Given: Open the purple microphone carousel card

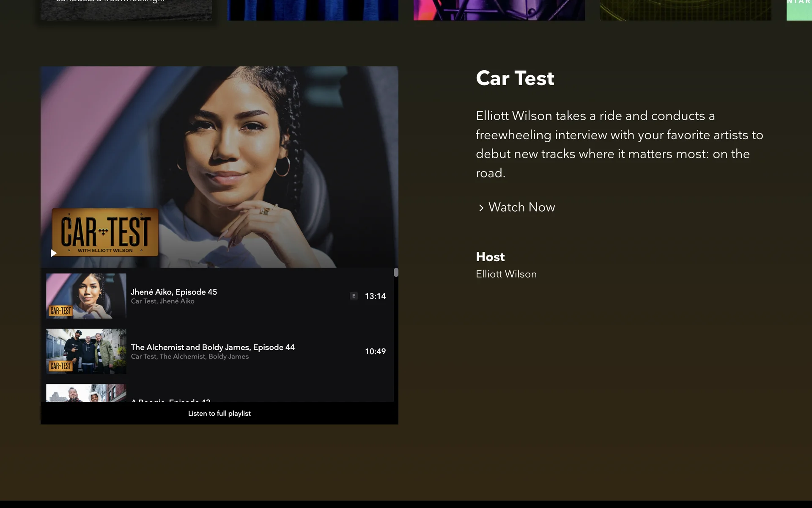Looking at the screenshot, I should point(499,10).
